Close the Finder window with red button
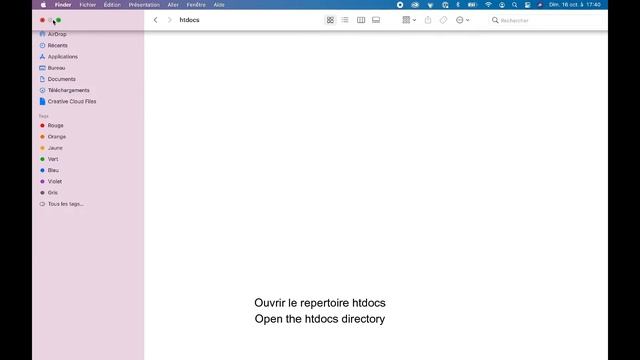This screenshot has height=360, width=640. click(42, 20)
